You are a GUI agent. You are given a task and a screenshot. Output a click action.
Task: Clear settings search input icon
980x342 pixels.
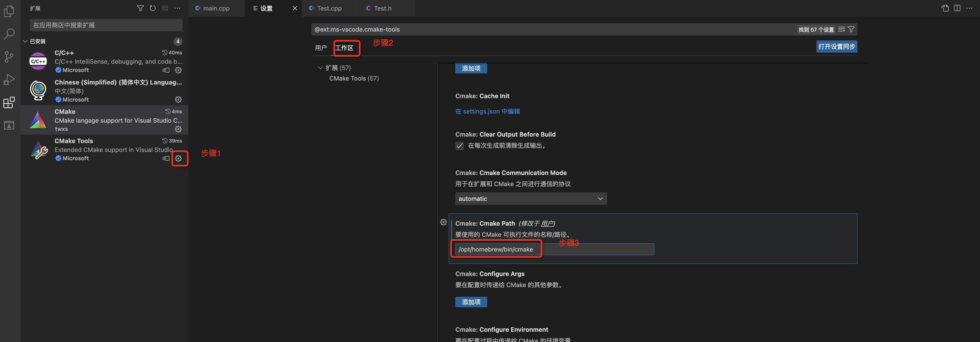coord(842,29)
